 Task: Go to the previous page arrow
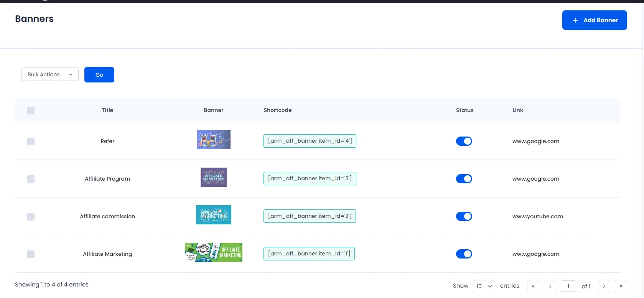pyautogui.click(x=550, y=286)
